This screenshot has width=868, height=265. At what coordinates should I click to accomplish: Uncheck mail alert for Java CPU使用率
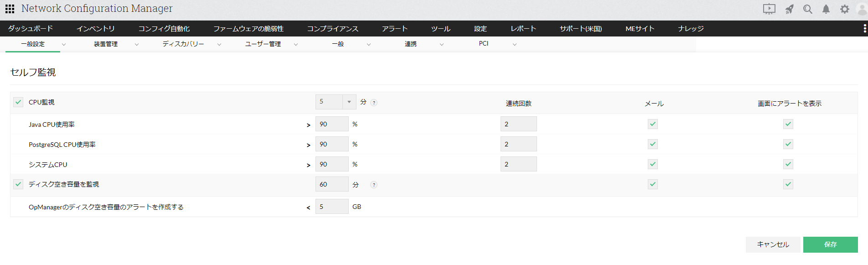[653, 124]
